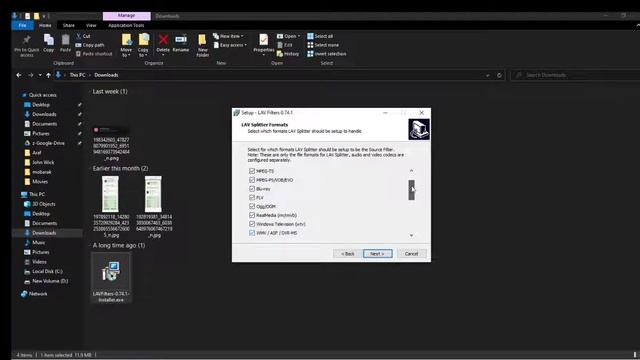This screenshot has height=360, width=640.
Task: Open the Copy to dropdown
Action: coord(143,52)
